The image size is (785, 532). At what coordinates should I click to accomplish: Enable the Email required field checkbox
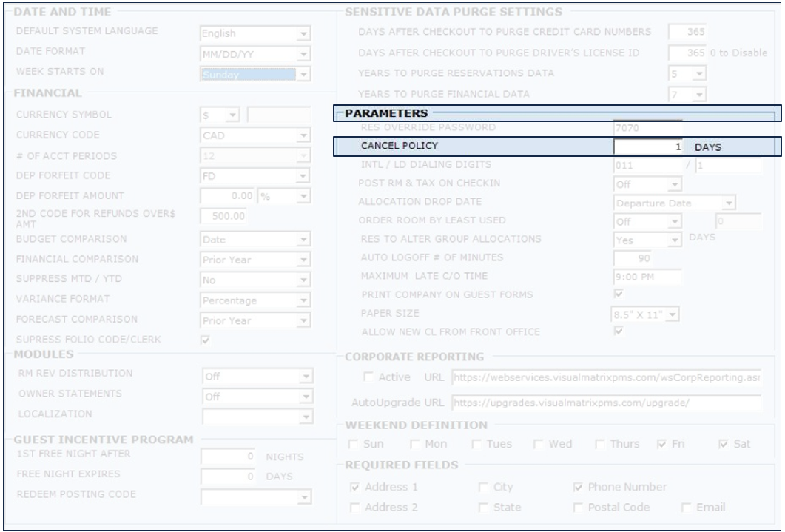(687, 508)
